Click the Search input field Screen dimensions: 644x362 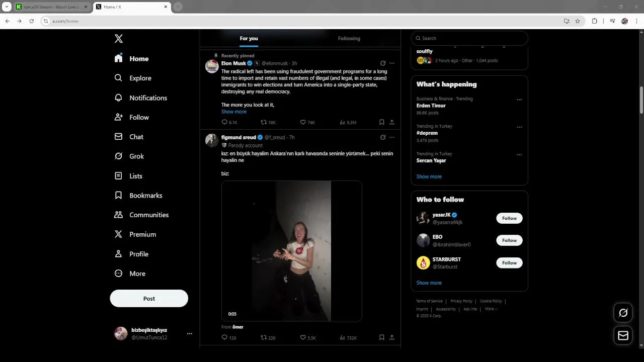tap(469, 38)
